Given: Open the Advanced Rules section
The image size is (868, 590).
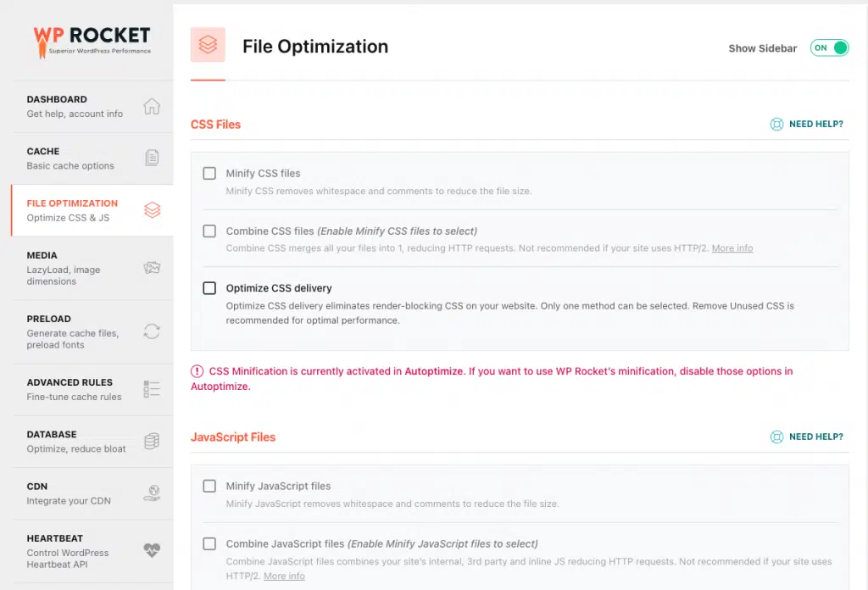Looking at the screenshot, I should tap(92, 390).
